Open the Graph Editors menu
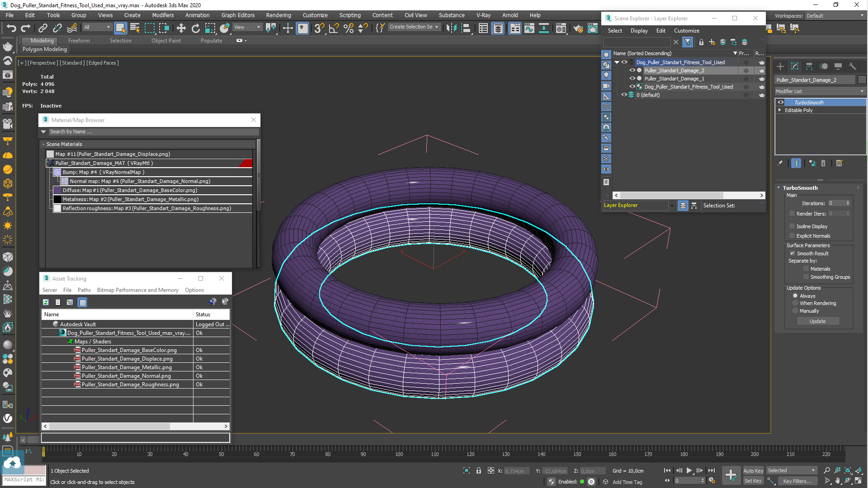 (238, 15)
